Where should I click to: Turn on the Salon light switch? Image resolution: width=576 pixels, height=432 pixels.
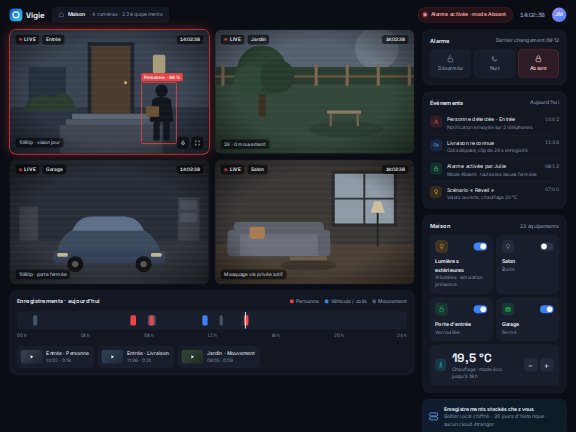pyautogui.click(x=546, y=246)
